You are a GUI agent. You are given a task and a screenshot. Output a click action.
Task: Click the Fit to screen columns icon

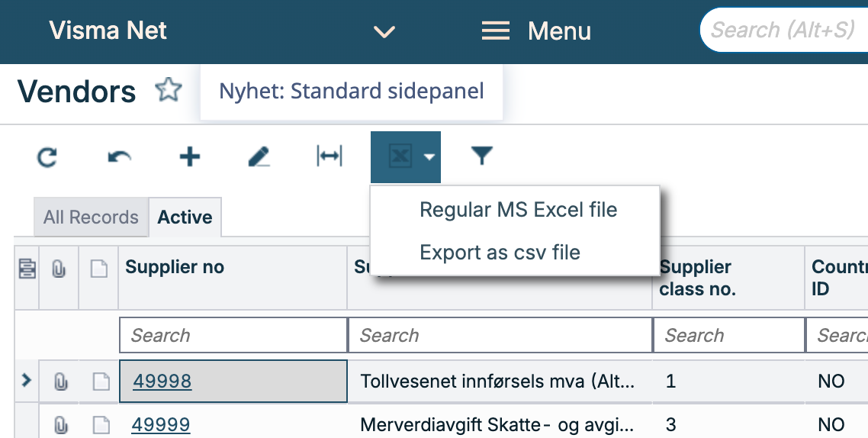pos(330,157)
